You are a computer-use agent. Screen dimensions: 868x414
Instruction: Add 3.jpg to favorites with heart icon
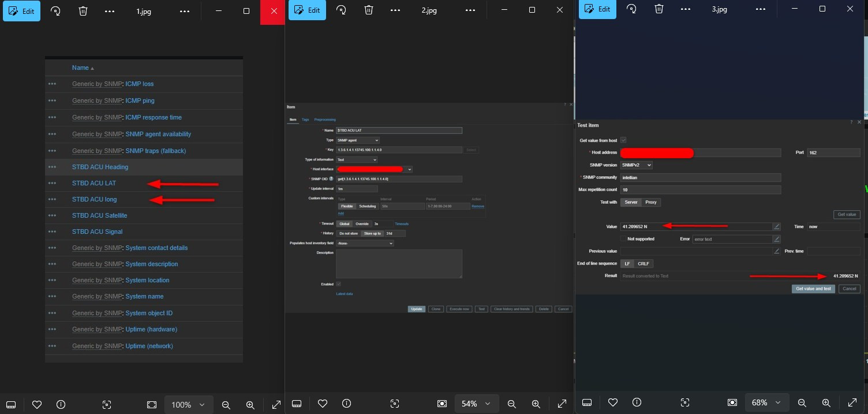click(x=613, y=402)
